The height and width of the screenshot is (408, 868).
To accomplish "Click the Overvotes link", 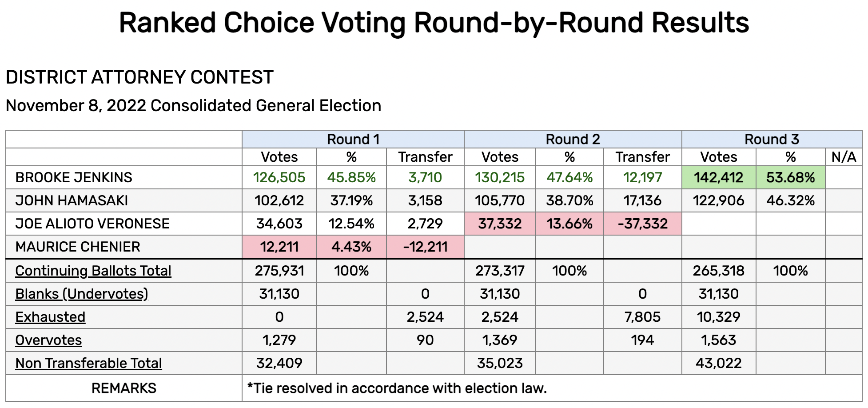I will 48,340.
